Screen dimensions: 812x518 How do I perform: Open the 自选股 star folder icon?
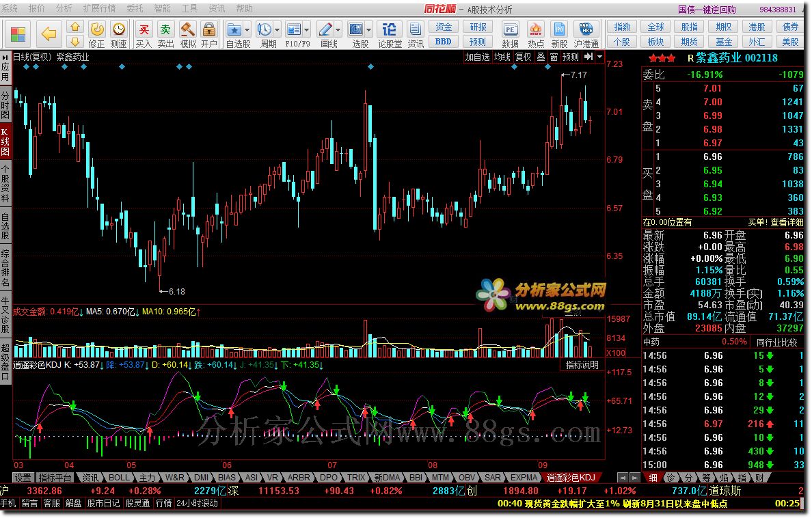(x=234, y=29)
